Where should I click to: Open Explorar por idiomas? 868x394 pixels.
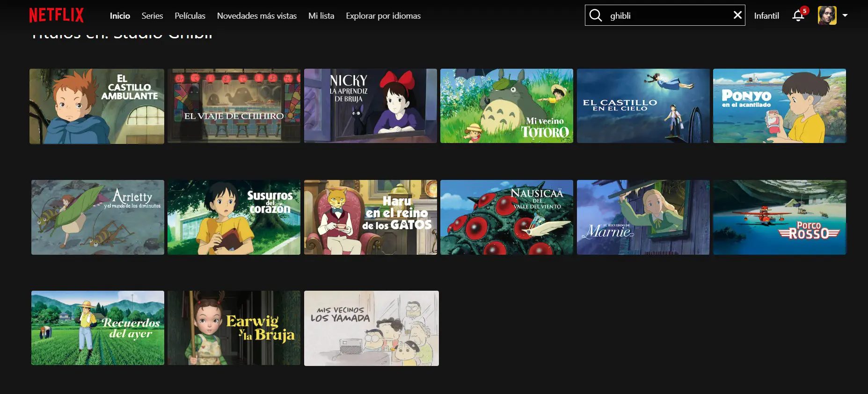coord(383,16)
